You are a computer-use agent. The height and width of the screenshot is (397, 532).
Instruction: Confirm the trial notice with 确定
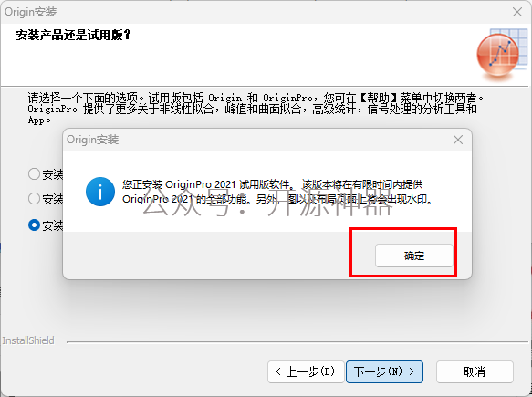pyautogui.click(x=414, y=256)
